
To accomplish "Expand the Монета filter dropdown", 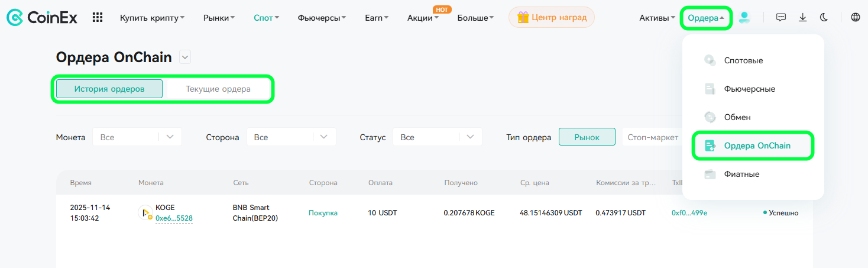I will (x=137, y=137).
